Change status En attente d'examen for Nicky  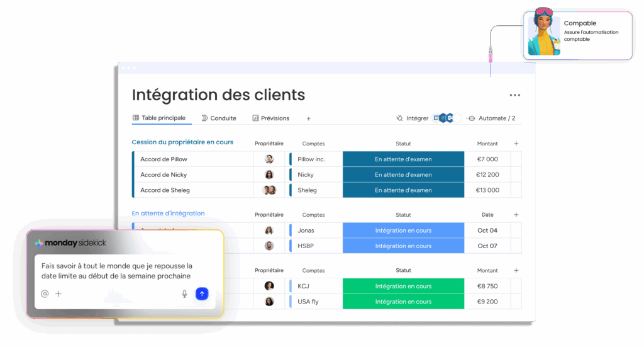click(403, 174)
